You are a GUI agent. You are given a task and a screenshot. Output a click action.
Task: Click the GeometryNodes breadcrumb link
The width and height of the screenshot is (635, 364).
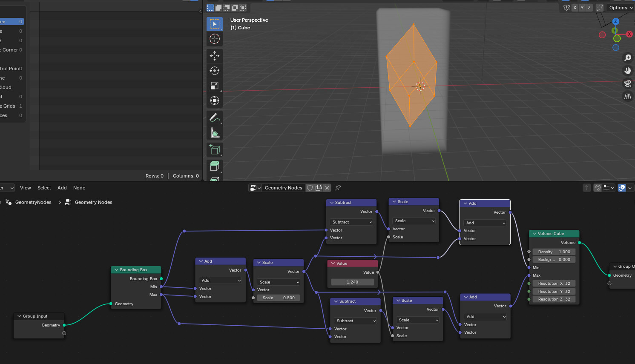pos(33,202)
